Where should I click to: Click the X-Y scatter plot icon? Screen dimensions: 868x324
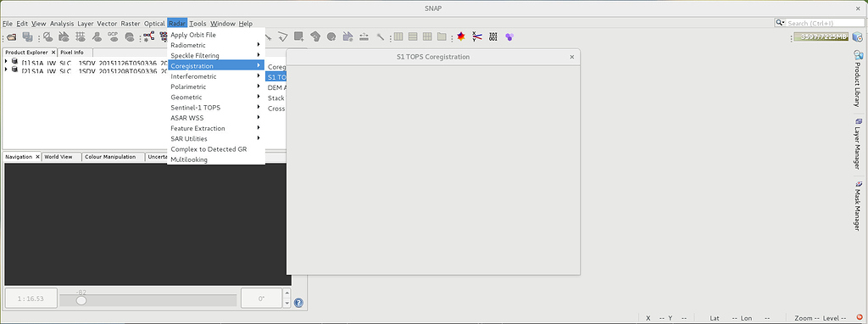coord(477,36)
